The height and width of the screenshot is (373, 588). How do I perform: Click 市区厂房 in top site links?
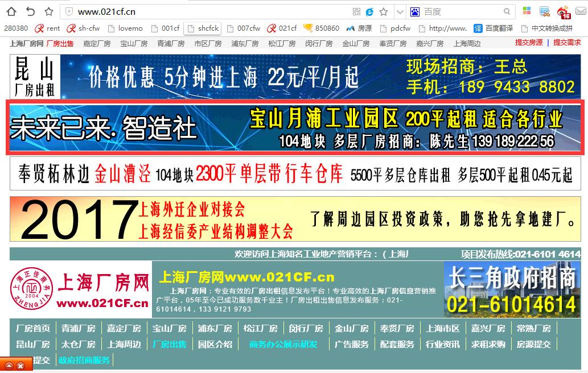pyautogui.click(x=208, y=44)
